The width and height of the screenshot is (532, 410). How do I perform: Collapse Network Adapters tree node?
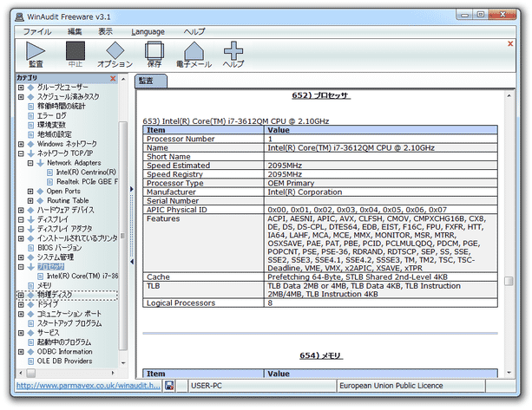(30, 163)
